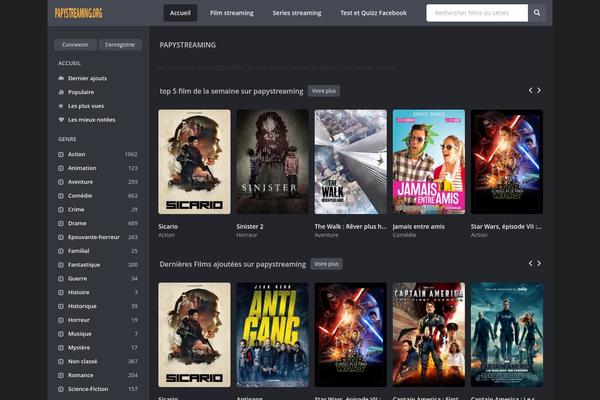Click the circle icon next to Musique genre
The image size is (600, 400).
(x=61, y=334)
